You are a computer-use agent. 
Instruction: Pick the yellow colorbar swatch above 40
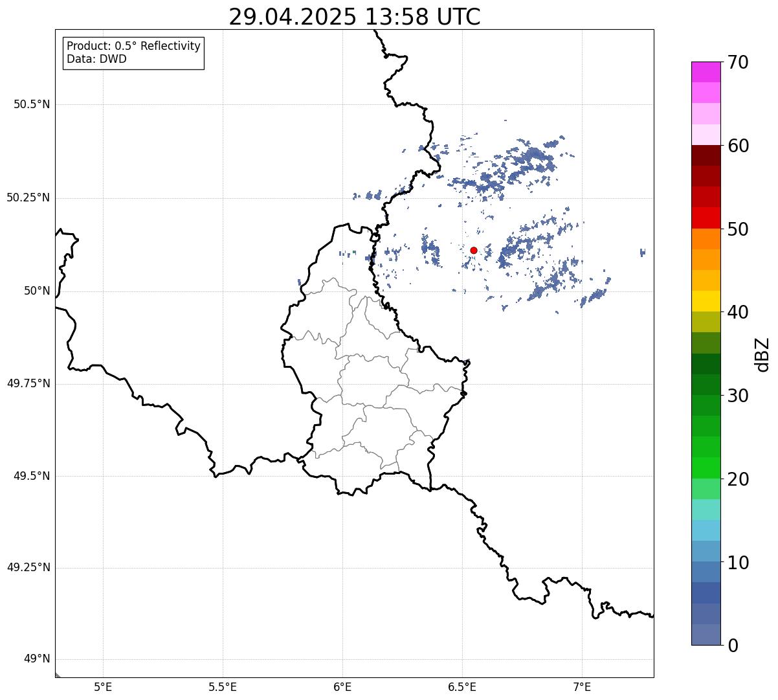click(706, 301)
